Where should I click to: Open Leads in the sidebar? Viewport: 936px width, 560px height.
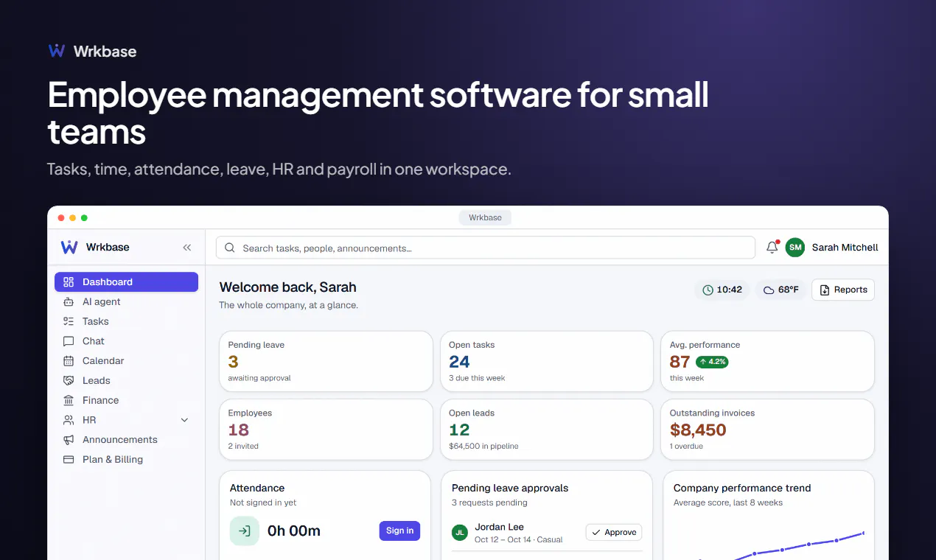[126, 381]
